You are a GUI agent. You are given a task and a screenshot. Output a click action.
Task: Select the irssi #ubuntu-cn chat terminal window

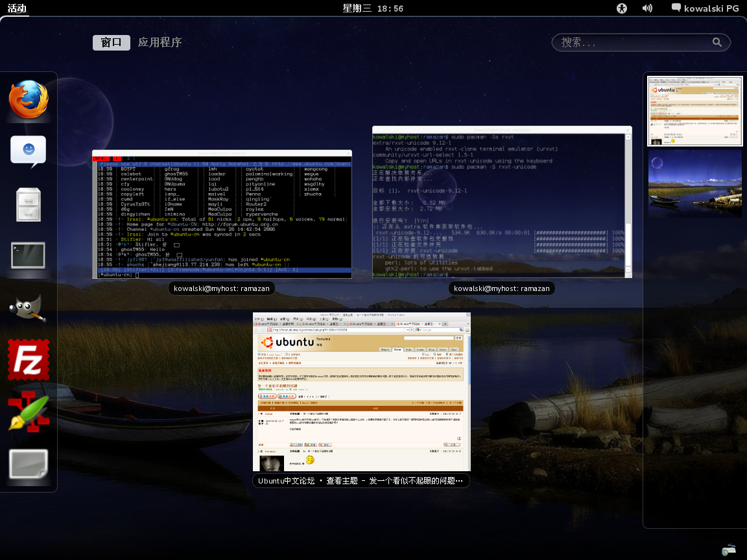coord(222,215)
